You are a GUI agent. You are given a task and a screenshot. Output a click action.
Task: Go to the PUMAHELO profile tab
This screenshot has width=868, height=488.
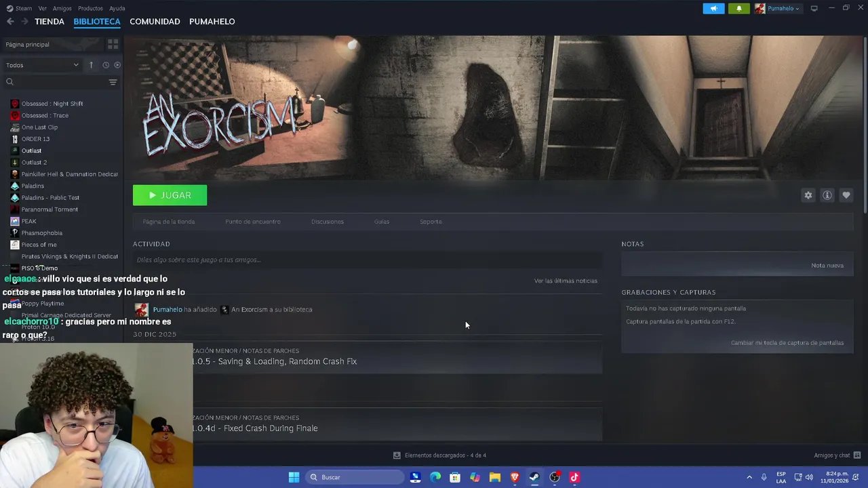212,22
